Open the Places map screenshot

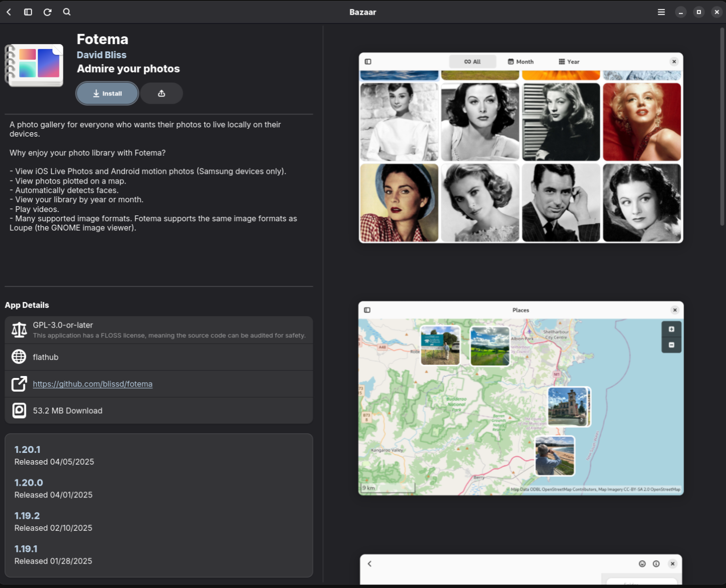point(521,398)
